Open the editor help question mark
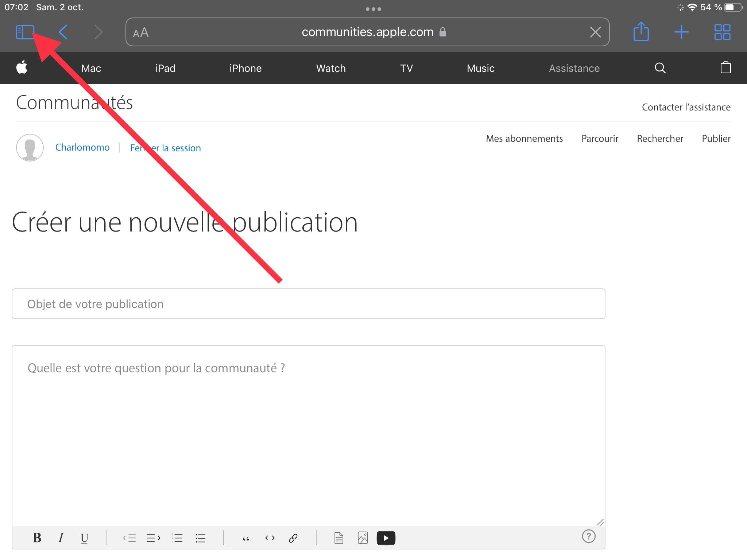The image size is (747, 560). tap(588, 536)
